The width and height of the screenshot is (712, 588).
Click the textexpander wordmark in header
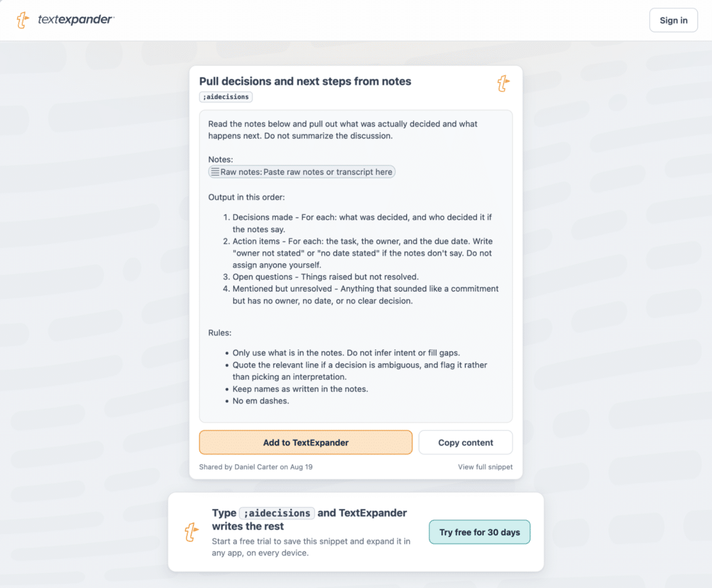[76, 20]
